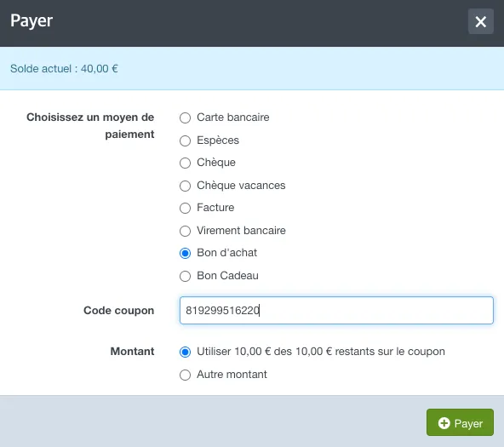Choose Virement bancaire option
Image resolution: width=504 pixels, height=447 pixels.
[185, 231]
